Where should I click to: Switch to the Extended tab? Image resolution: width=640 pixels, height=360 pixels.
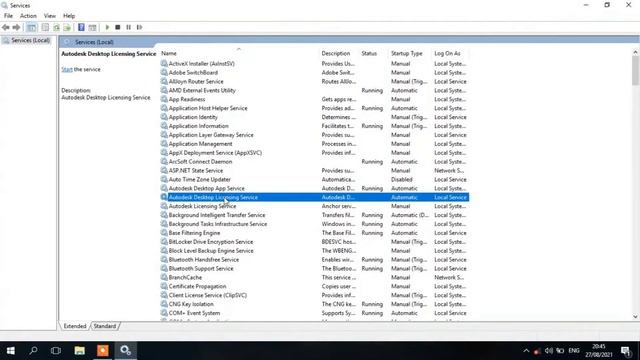(x=75, y=326)
